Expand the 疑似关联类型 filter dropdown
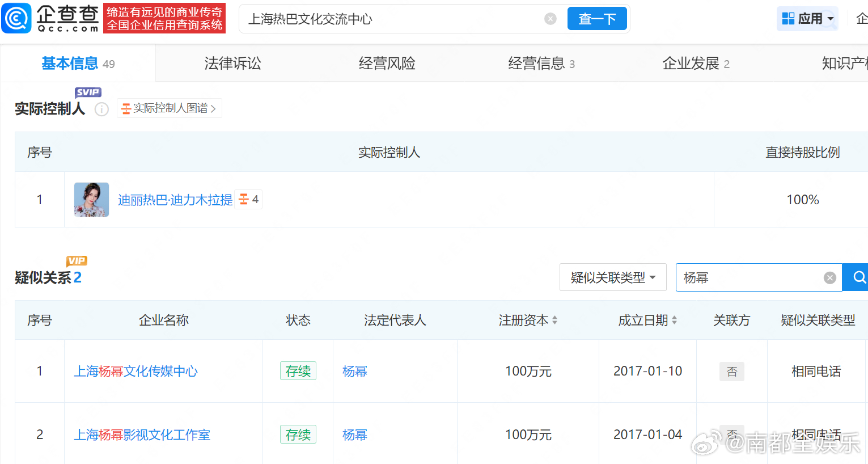This screenshot has width=868, height=464. point(613,277)
